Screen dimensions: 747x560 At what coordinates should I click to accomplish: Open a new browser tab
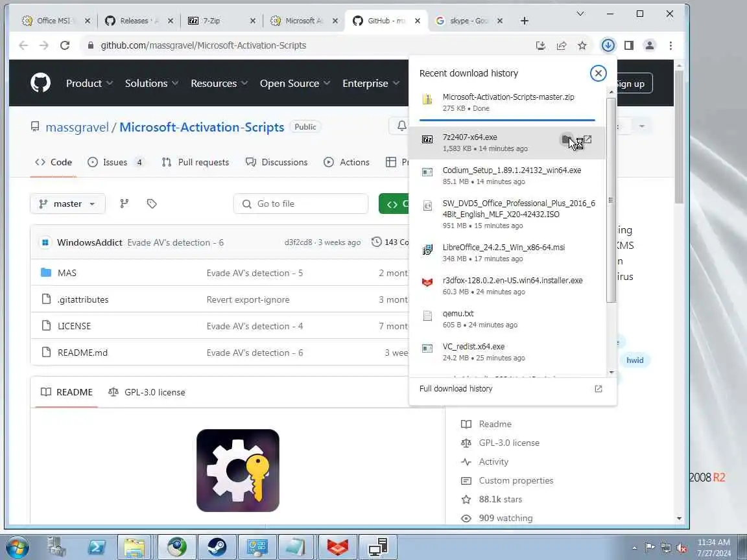point(525,21)
